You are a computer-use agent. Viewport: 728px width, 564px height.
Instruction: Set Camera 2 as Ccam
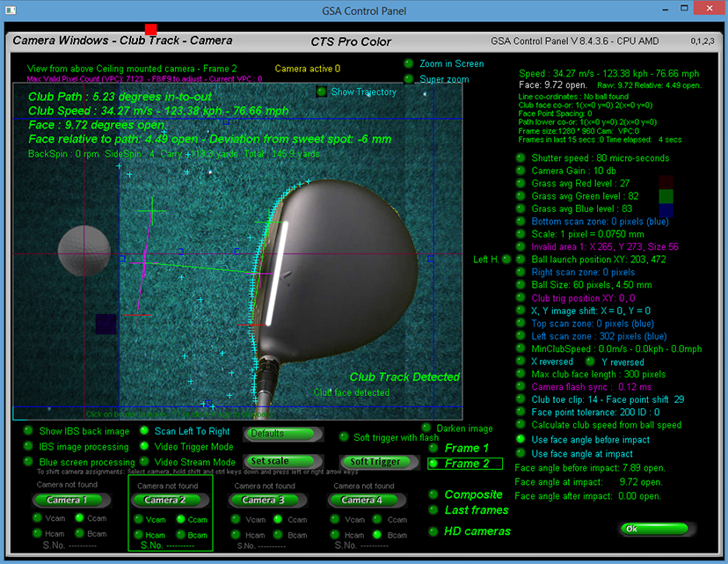click(180, 519)
